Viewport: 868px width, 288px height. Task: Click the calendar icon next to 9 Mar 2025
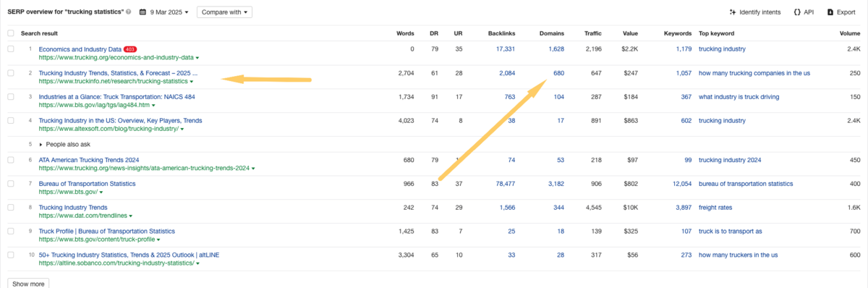[143, 12]
